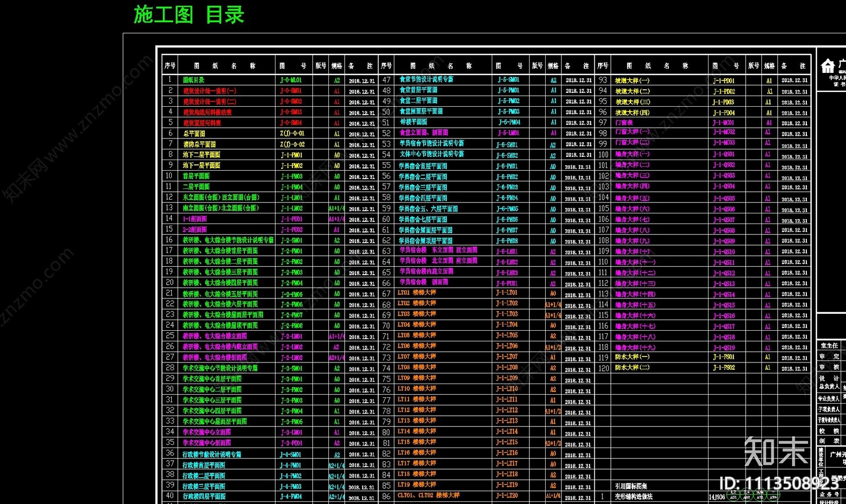Select the text '引用国标图集'
The width and height of the screenshot is (846, 504).
click(x=631, y=486)
